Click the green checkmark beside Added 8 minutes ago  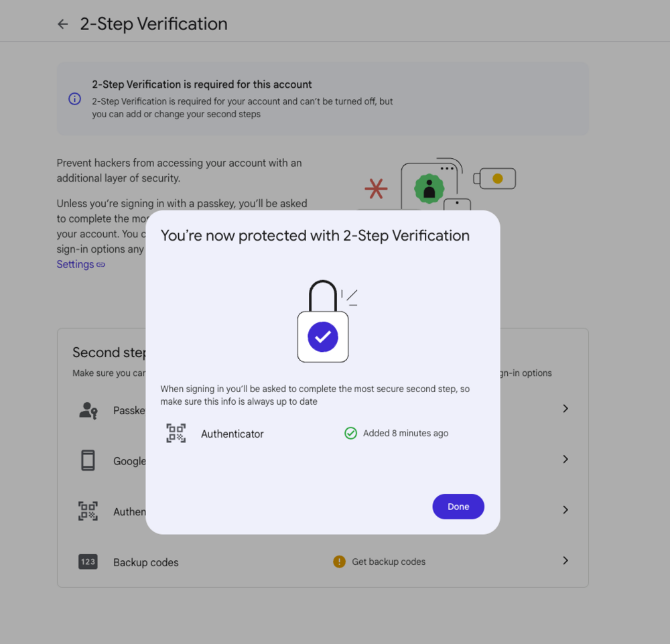[351, 434]
